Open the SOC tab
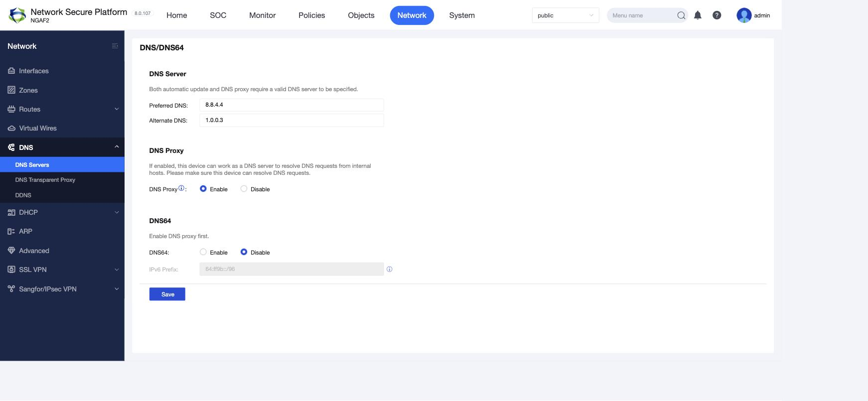The width and height of the screenshot is (868, 401). click(x=218, y=15)
